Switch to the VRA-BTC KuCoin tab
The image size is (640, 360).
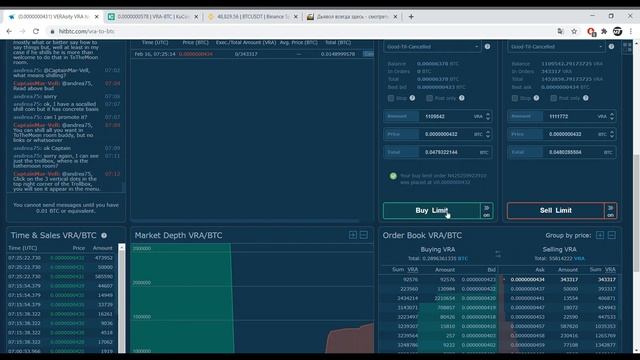coord(153,17)
